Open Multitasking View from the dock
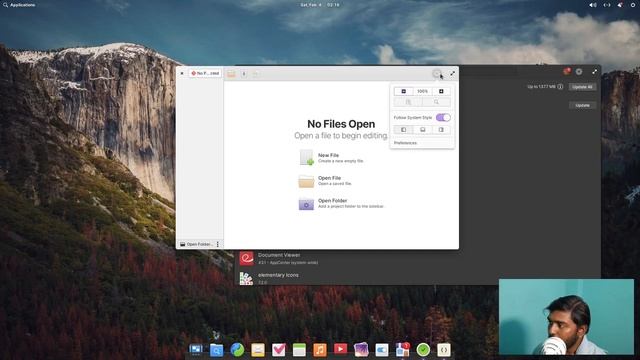 pyautogui.click(x=196, y=349)
